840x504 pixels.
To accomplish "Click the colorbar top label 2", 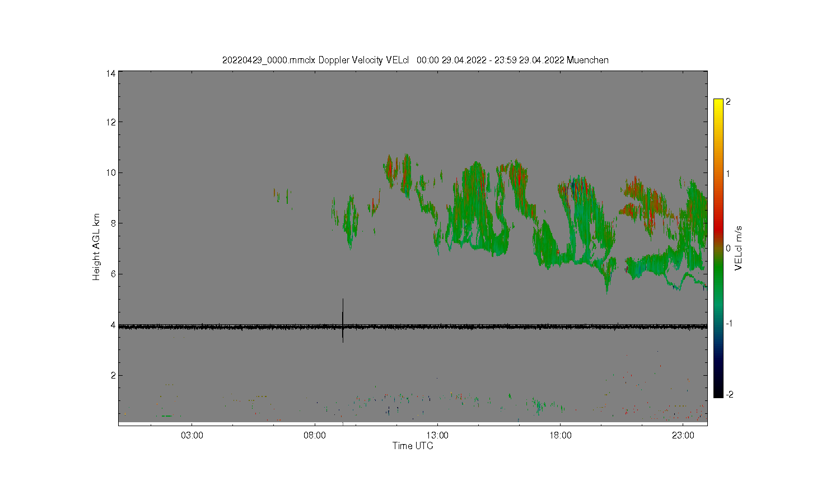I will 728,102.
